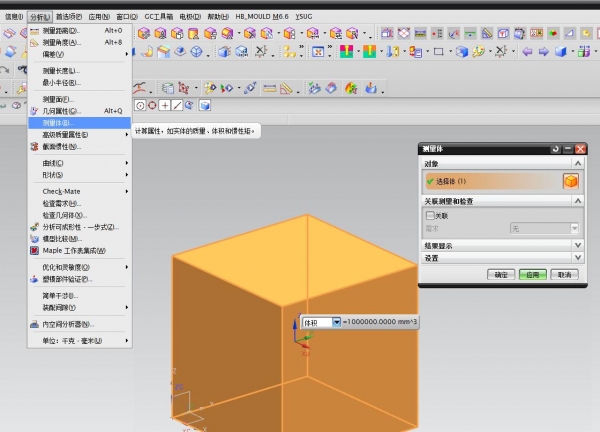Click the list sheet icon in third toolbar
Viewport: 600px width, 432px height.
coord(167,88)
